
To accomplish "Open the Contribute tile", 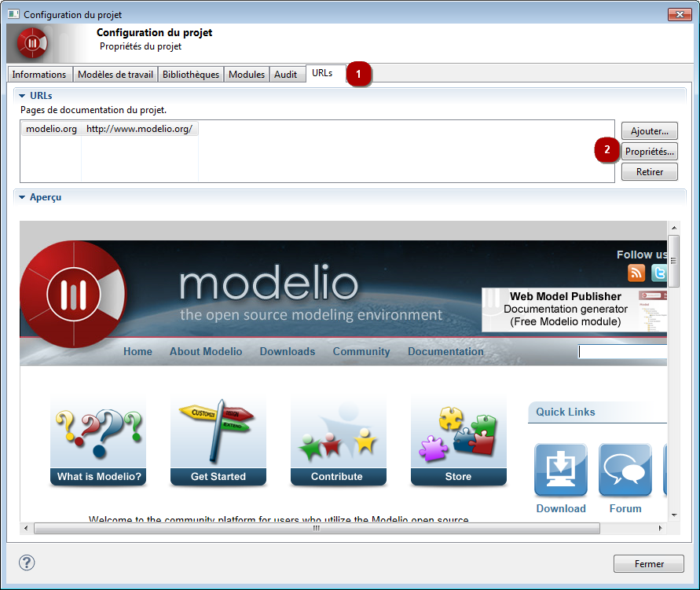I will tap(339, 441).
